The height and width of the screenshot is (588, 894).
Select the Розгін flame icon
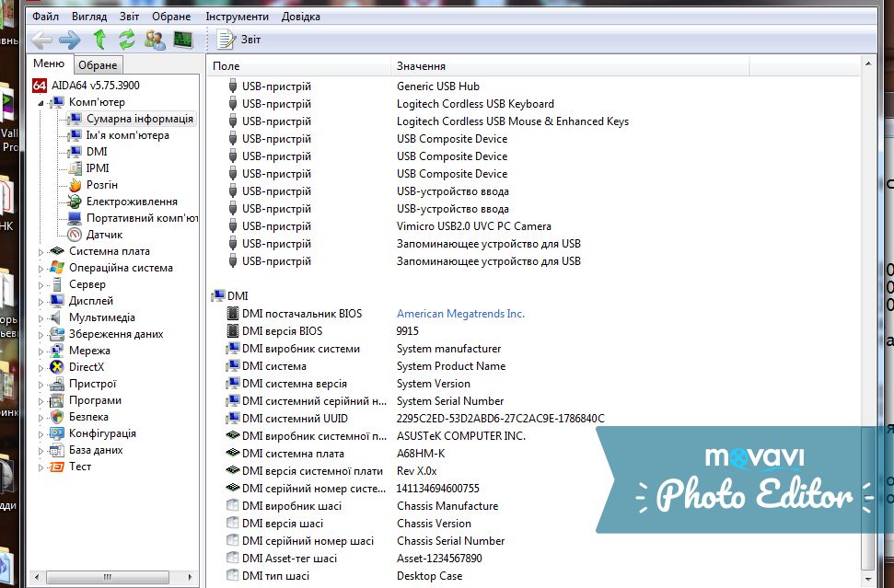pyautogui.click(x=75, y=185)
